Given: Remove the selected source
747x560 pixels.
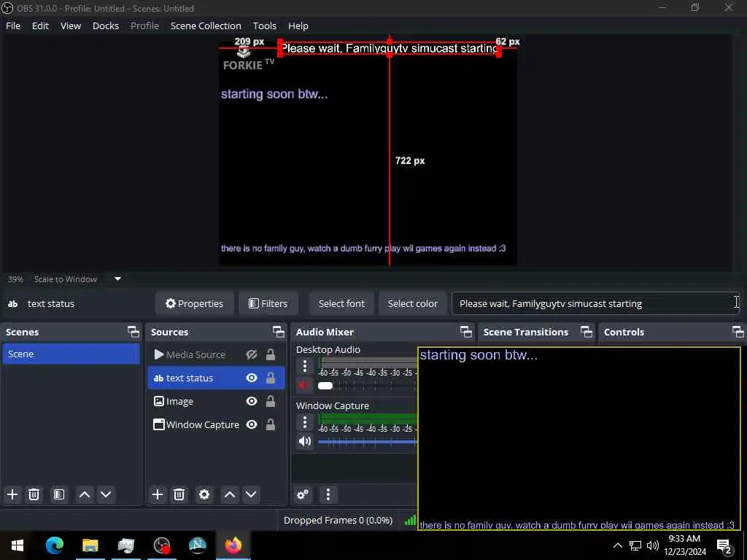Looking at the screenshot, I should click(179, 495).
